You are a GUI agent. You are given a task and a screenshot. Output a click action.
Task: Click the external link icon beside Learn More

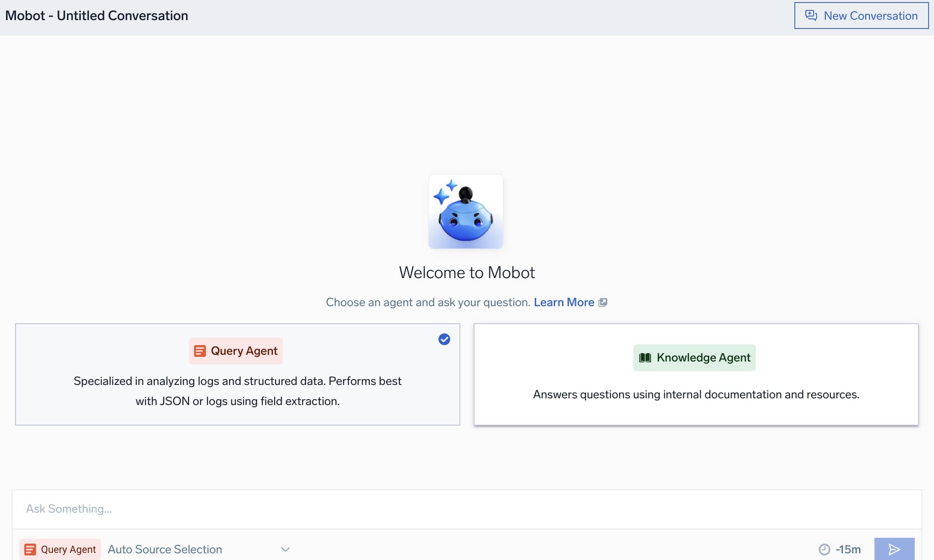click(603, 302)
